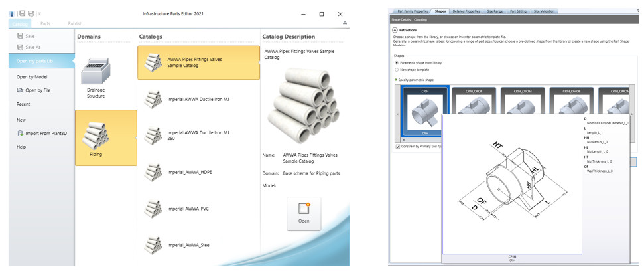This screenshot has width=644, height=273.
Task: Choose New shape template radio button
Action: tap(396, 69)
